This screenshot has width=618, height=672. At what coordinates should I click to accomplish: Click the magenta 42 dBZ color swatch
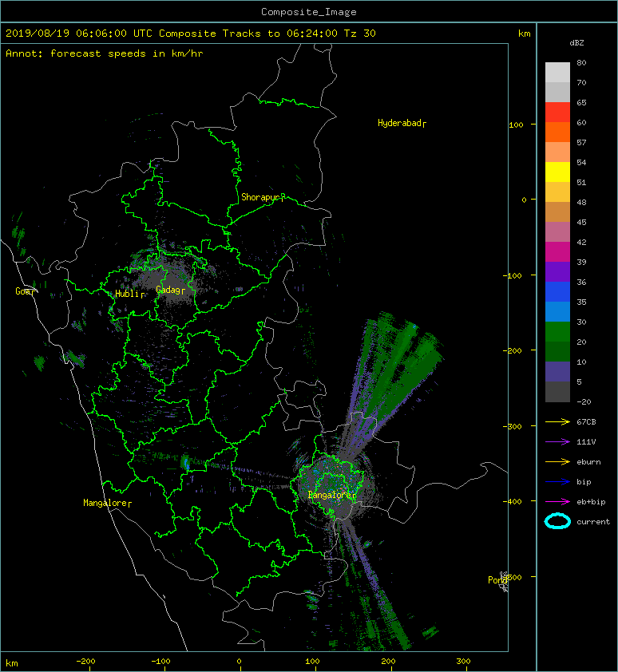tap(557, 252)
